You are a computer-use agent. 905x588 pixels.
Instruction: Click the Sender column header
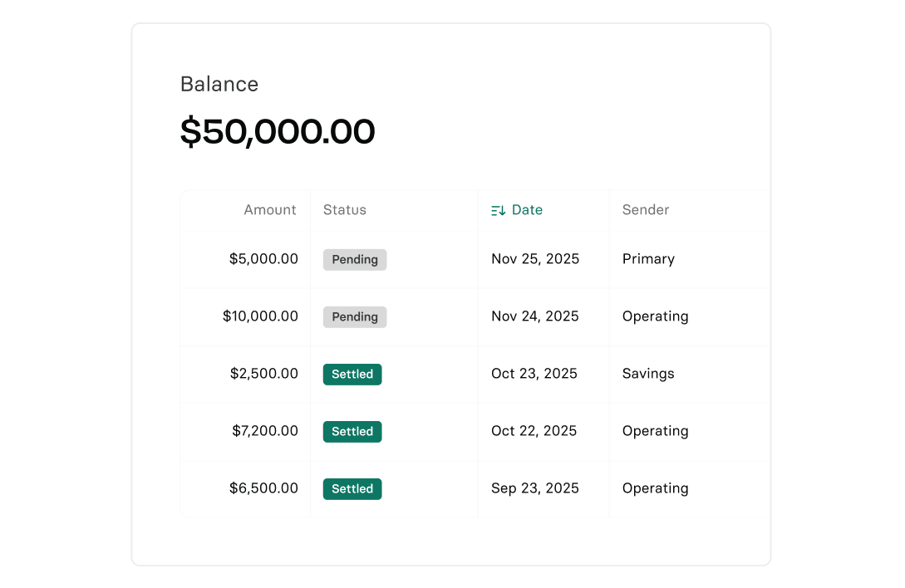pos(646,210)
